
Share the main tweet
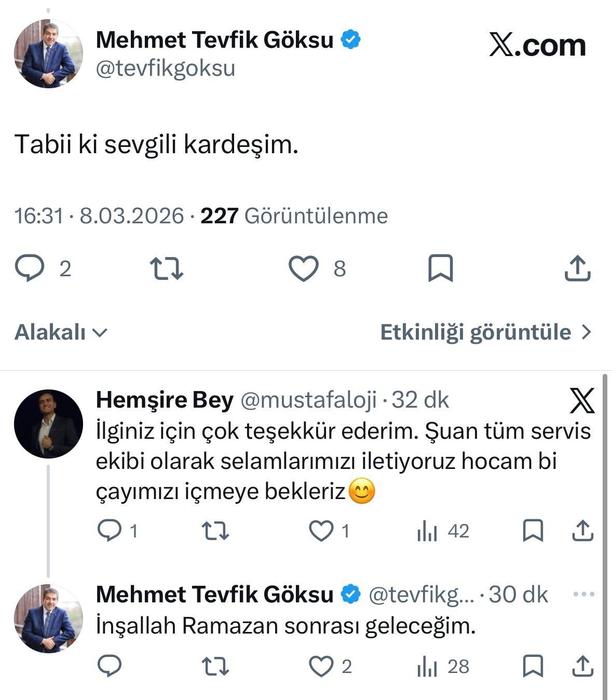[x=577, y=269]
